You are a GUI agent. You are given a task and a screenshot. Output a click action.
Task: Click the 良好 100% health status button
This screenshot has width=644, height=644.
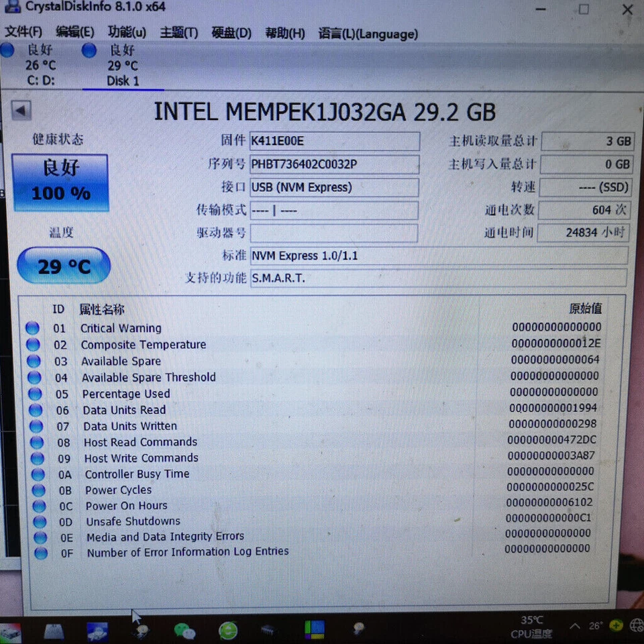(60, 182)
